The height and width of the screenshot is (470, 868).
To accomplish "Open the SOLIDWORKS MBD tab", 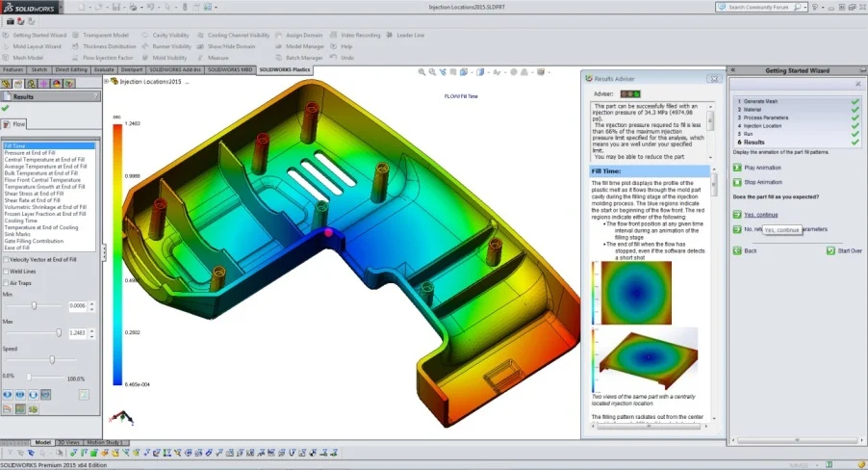I will [x=230, y=70].
